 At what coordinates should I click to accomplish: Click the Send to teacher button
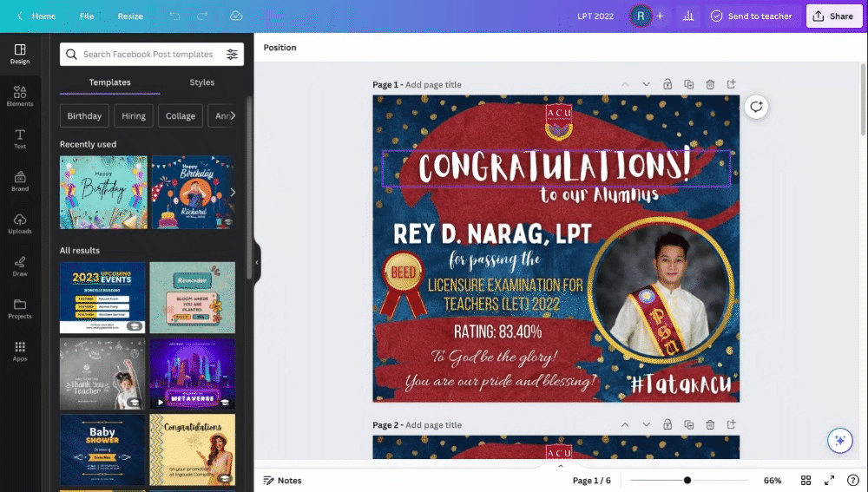(x=751, y=16)
